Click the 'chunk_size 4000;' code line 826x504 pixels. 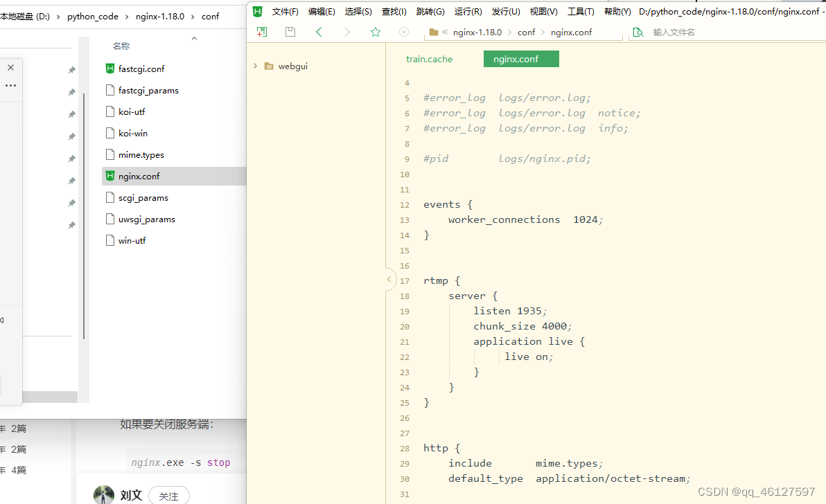[x=522, y=326]
